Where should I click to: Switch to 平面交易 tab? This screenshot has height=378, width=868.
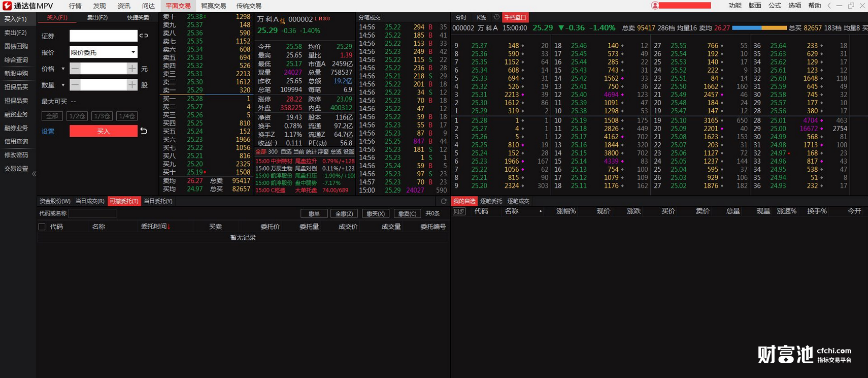point(178,6)
